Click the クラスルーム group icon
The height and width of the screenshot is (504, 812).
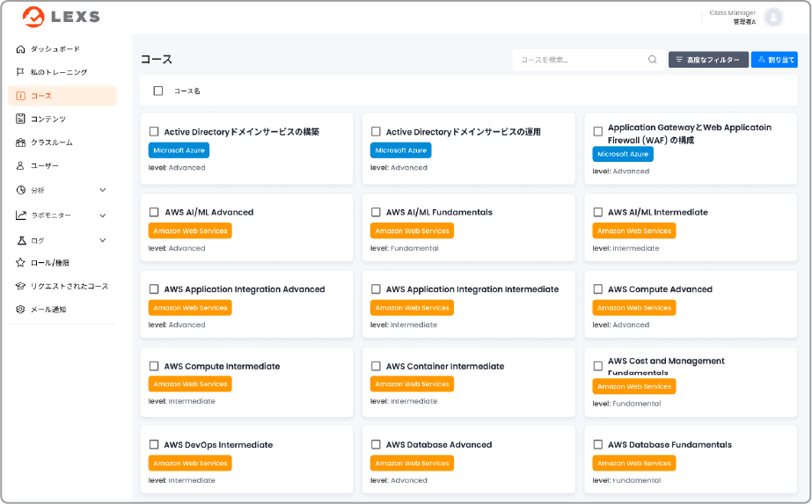(x=21, y=142)
